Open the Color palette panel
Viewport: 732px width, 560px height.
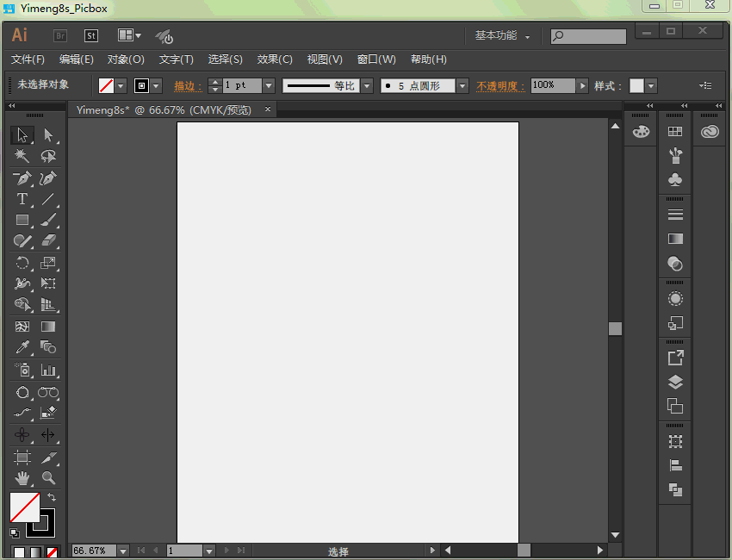pos(641,131)
